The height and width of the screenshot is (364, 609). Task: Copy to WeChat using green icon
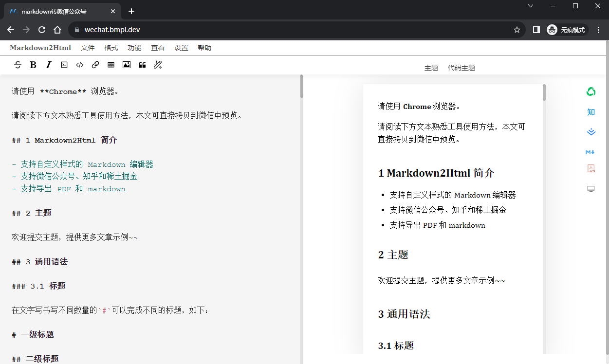[x=591, y=91]
